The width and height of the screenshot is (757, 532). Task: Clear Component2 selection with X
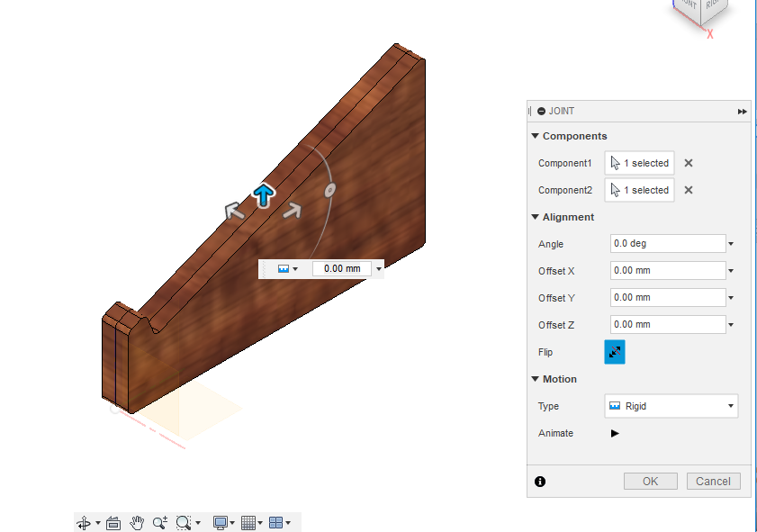[689, 190]
